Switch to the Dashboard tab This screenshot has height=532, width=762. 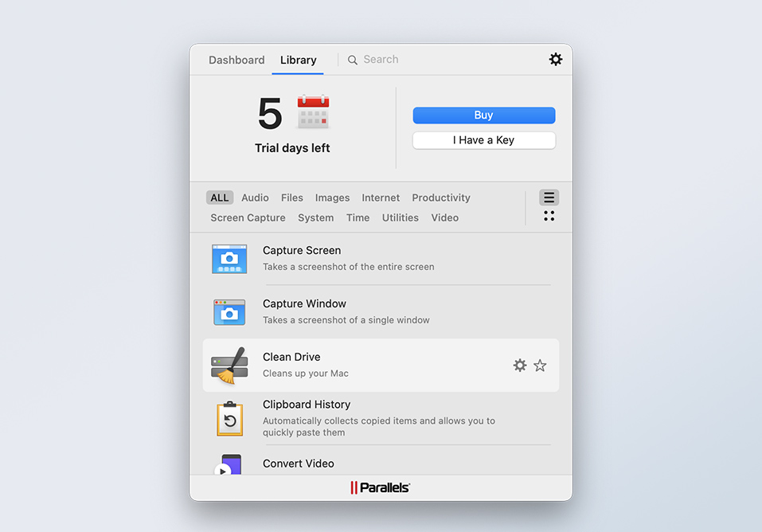pyautogui.click(x=236, y=60)
